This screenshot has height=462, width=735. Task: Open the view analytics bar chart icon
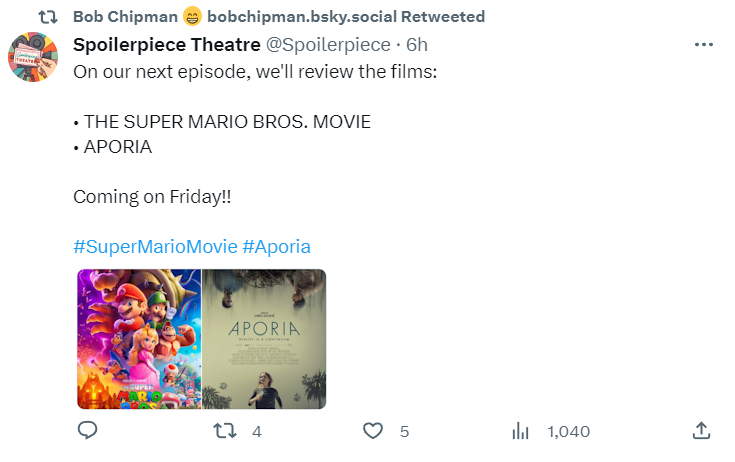[520, 431]
